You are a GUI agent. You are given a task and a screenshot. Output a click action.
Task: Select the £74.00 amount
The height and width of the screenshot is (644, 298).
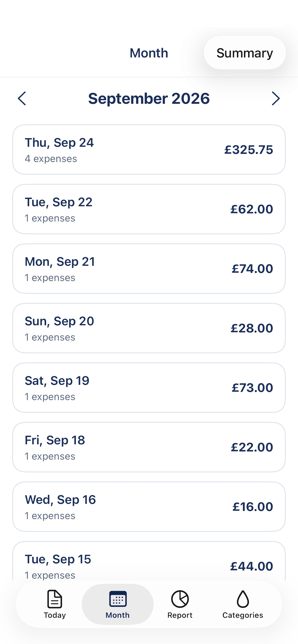coord(252,269)
